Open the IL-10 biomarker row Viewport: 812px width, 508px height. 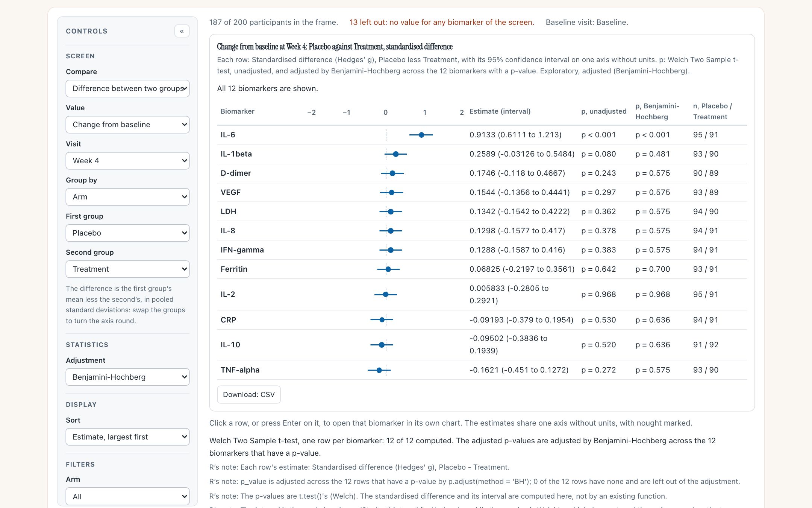(x=482, y=345)
